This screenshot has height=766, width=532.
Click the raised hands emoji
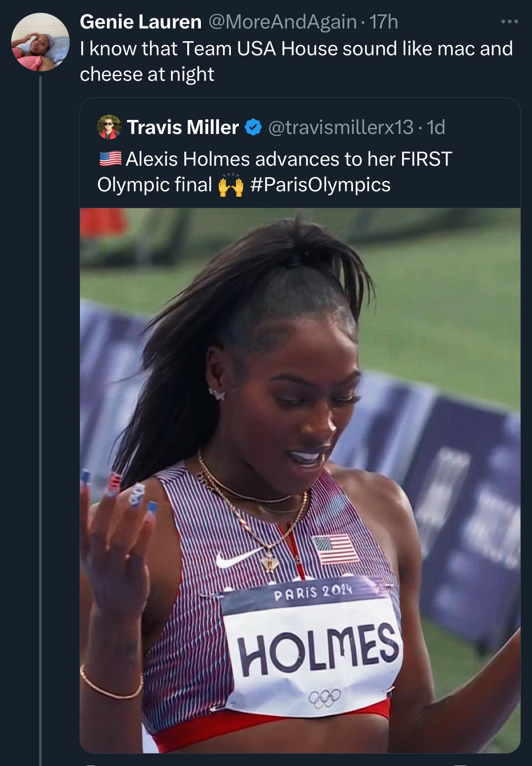click(231, 186)
